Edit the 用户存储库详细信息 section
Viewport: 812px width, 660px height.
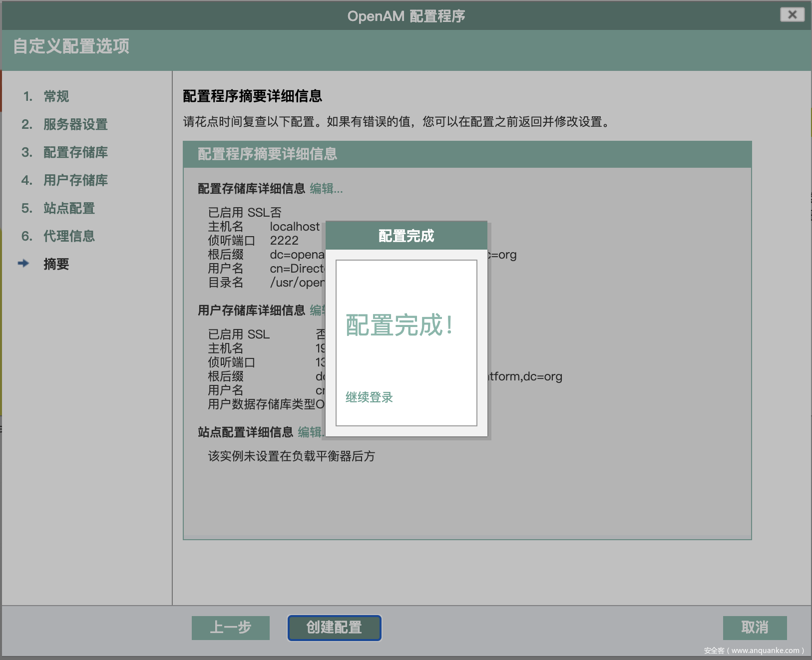317,311
